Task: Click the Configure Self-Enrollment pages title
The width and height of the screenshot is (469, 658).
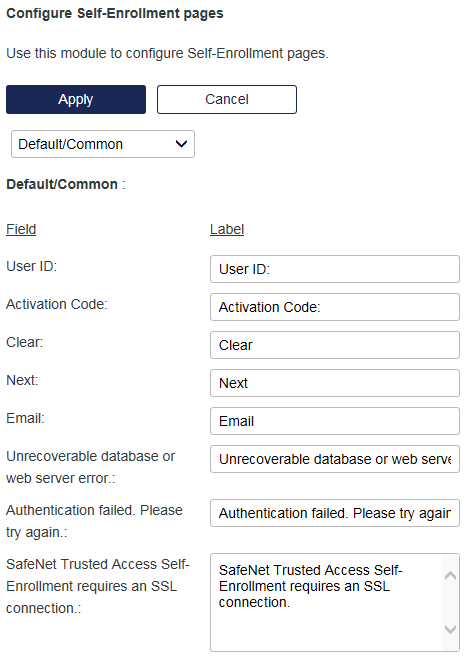Action: [x=115, y=13]
